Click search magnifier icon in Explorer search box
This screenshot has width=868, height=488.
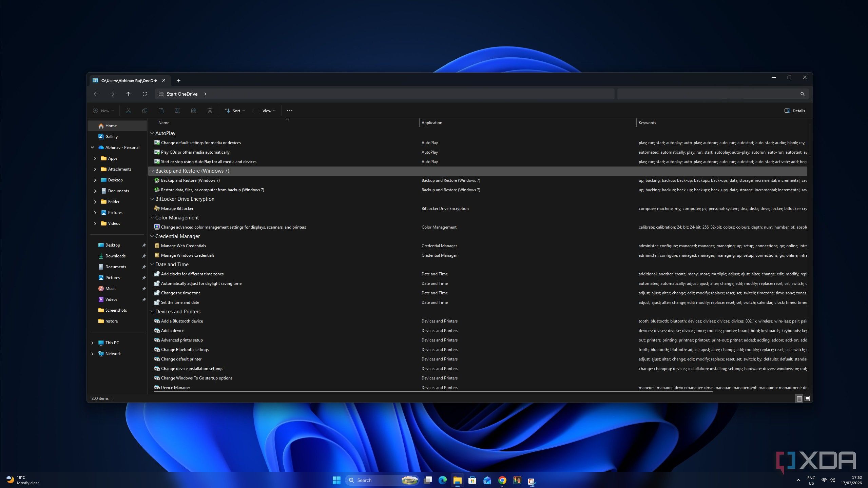802,94
